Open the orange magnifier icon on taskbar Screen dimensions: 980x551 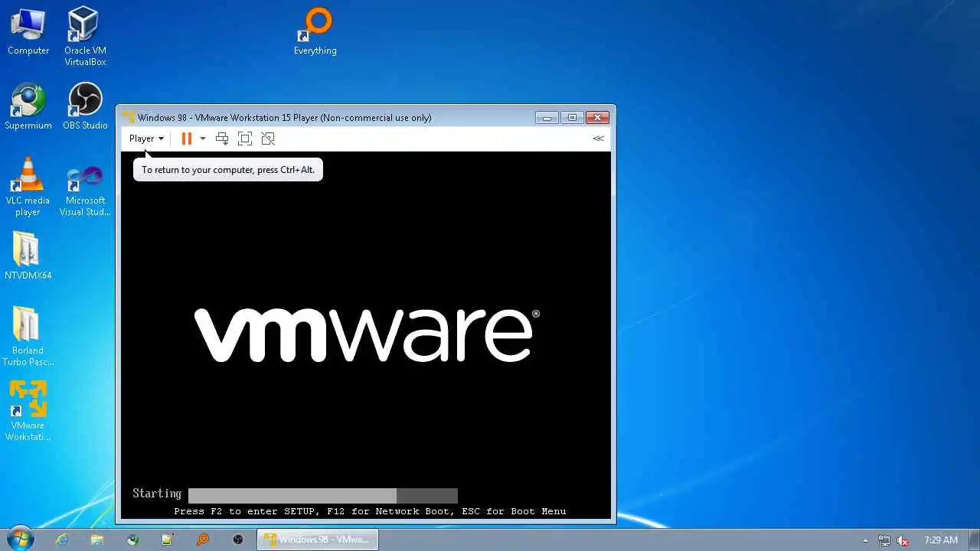click(x=203, y=540)
